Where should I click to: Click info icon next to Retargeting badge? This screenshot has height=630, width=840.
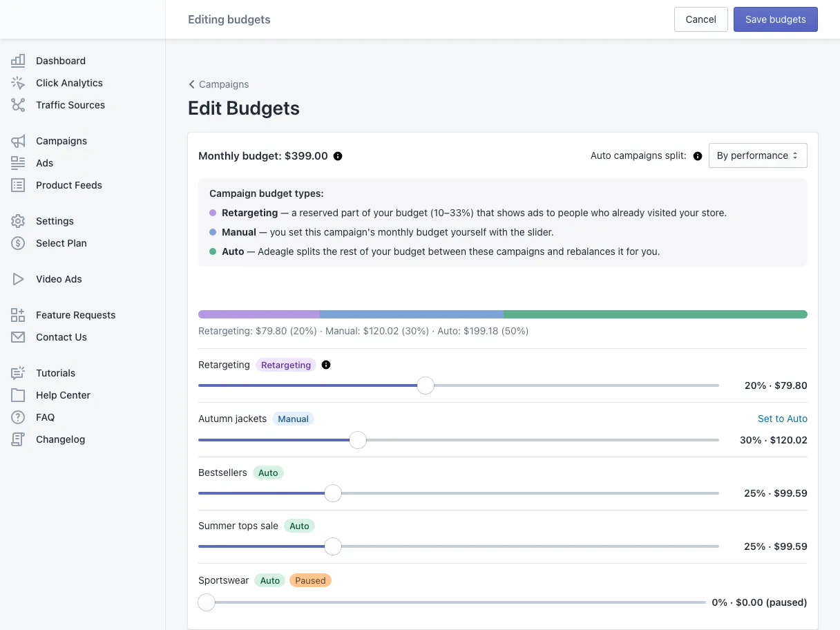(x=326, y=365)
